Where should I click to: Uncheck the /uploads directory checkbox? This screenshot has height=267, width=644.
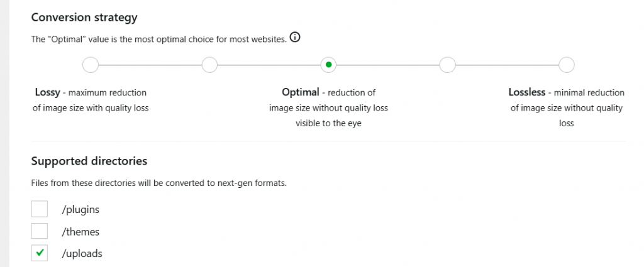[40, 253]
